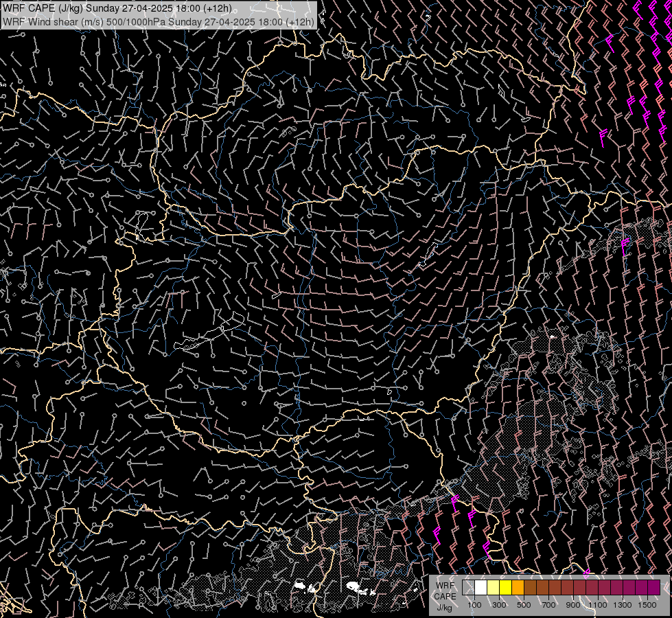Click the 1300 legend label
Viewport: 672px width, 618px height.
[623, 605]
